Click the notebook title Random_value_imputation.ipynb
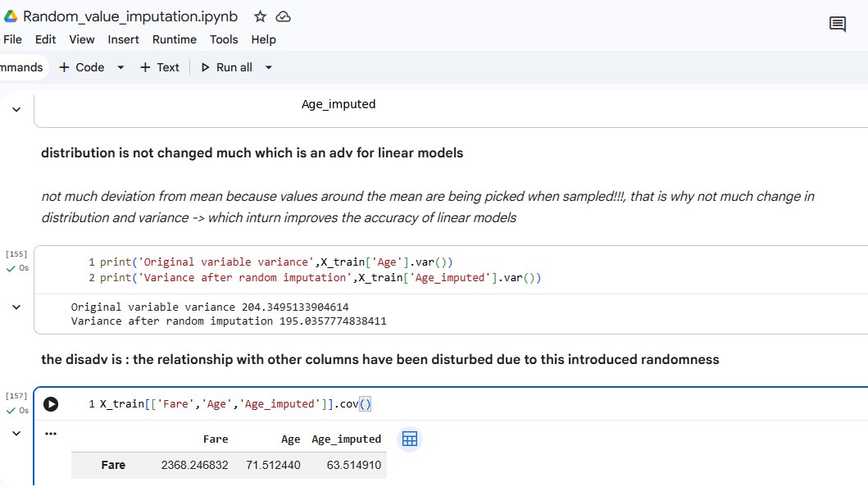The height and width of the screenshot is (487, 868). [x=130, y=16]
